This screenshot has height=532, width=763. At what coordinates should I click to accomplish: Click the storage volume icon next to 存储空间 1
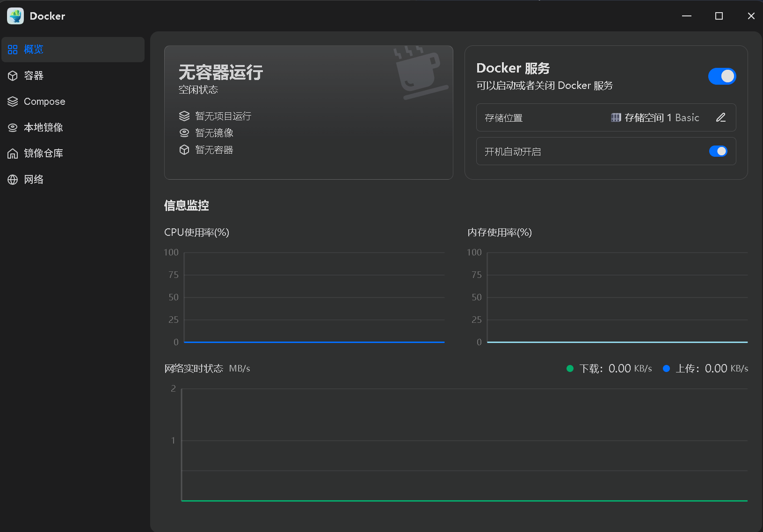pyautogui.click(x=616, y=117)
